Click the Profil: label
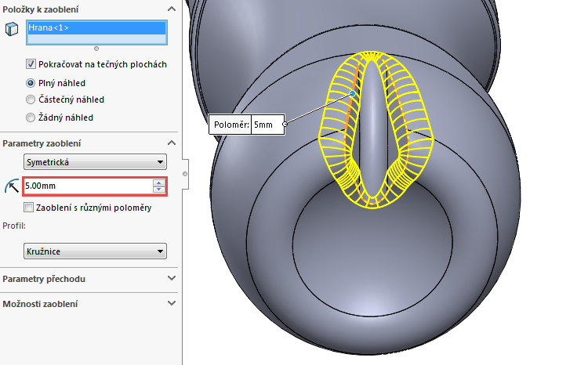This screenshot has height=365, width=588. (x=14, y=226)
